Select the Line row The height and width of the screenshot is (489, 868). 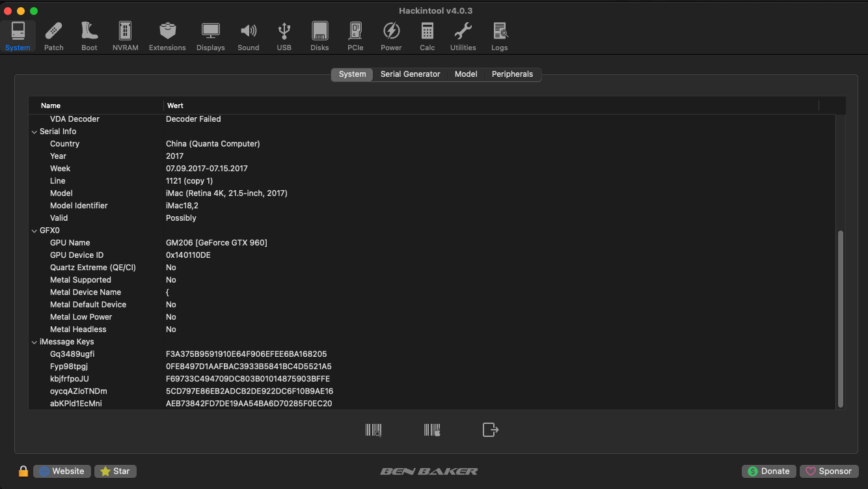432,181
